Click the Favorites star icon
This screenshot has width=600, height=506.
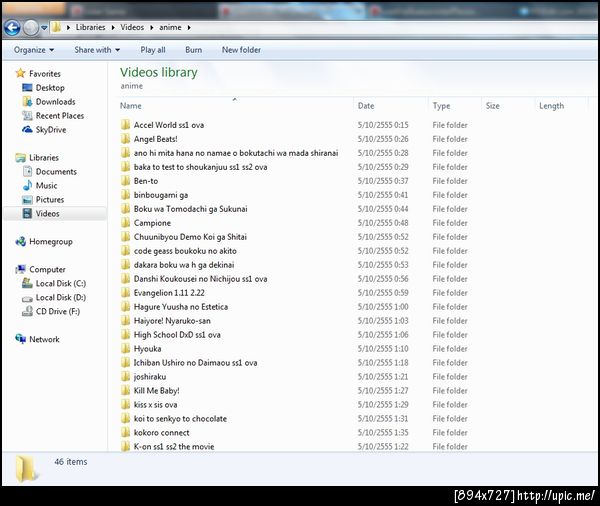click(x=20, y=73)
